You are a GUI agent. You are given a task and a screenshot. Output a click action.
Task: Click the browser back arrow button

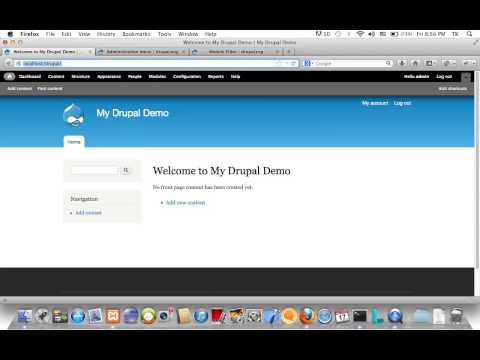(8, 63)
